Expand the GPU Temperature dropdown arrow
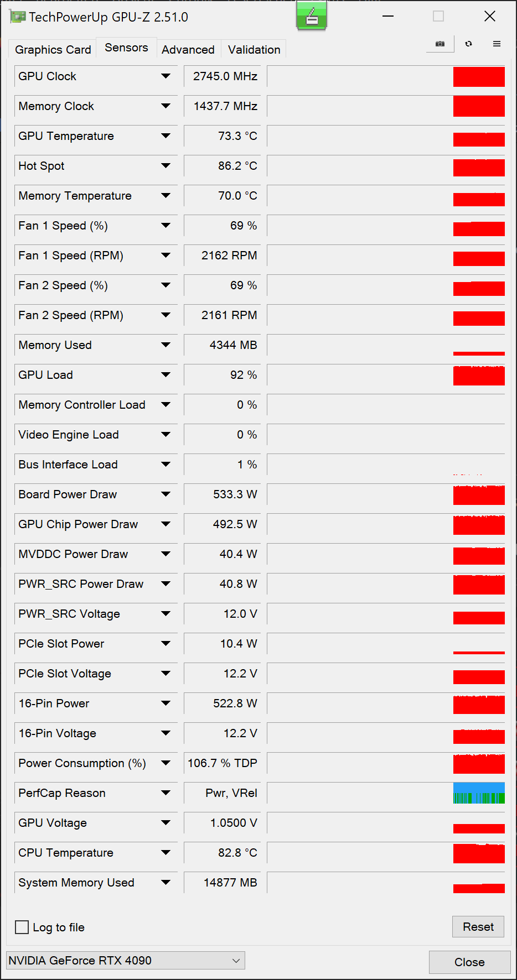 (166, 136)
